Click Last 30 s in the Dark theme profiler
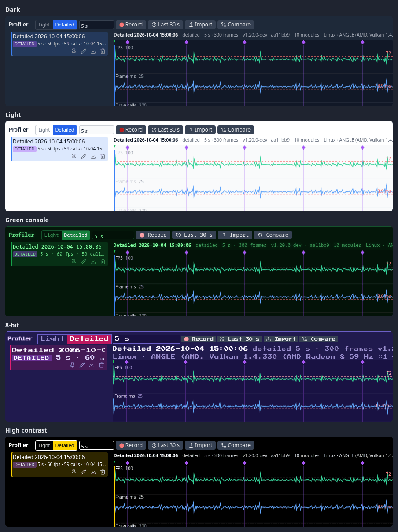398x532 pixels. pyautogui.click(x=165, y=25)
